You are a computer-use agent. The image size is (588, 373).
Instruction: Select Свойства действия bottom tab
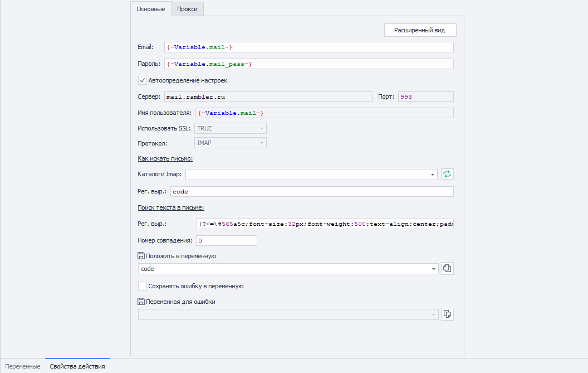point(77,366)
